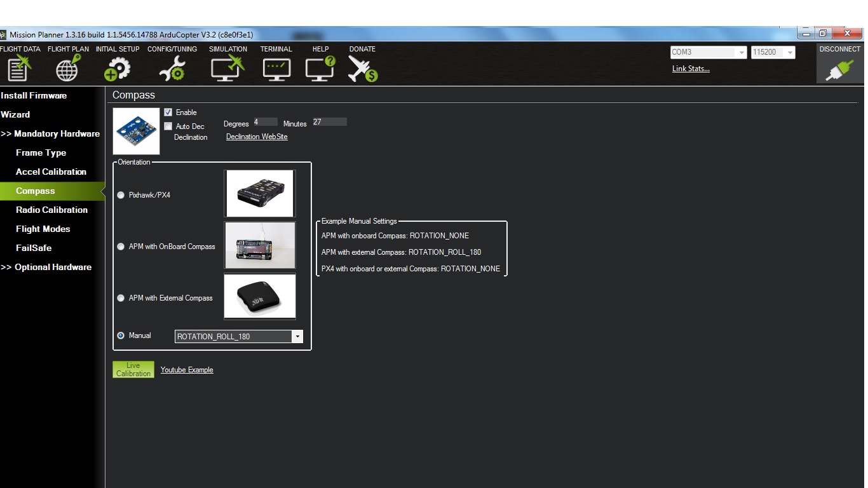The width and height of the screenshot is (868, 488).
Task: Collapse the Mandatory Hardware section
Action: [50, 133]
